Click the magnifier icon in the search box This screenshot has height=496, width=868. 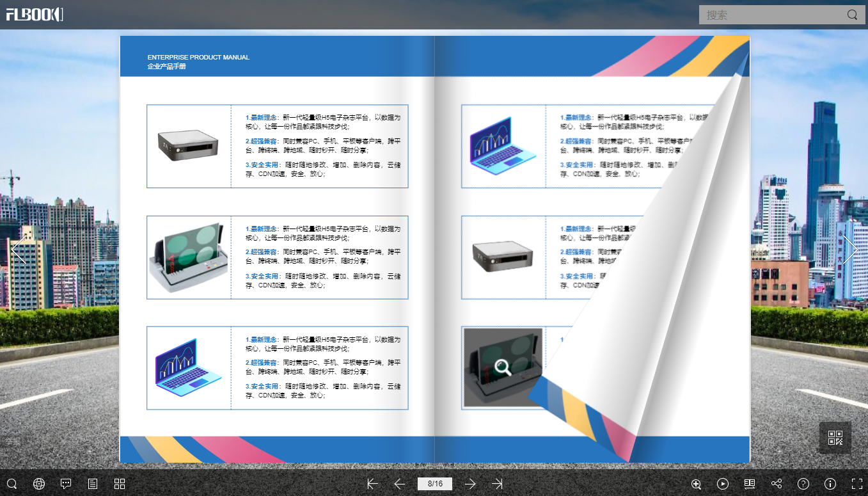click(853, 15)
